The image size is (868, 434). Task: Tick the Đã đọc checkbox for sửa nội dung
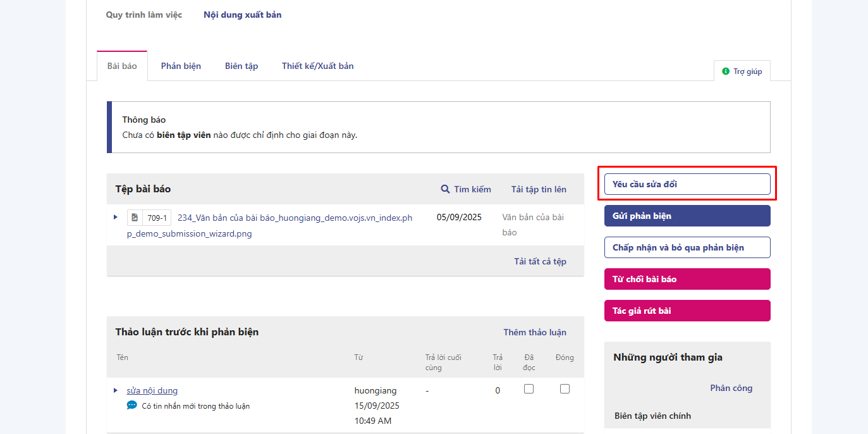529,389
